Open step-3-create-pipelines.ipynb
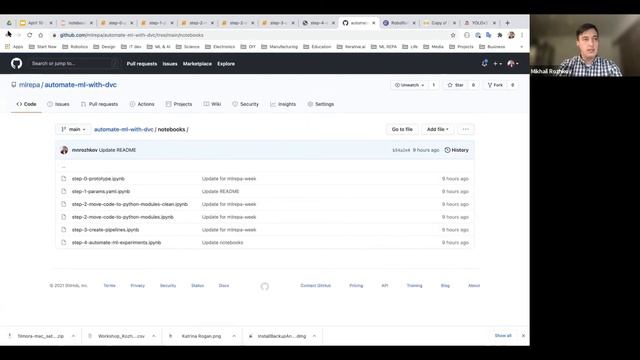 coord(105,230)
